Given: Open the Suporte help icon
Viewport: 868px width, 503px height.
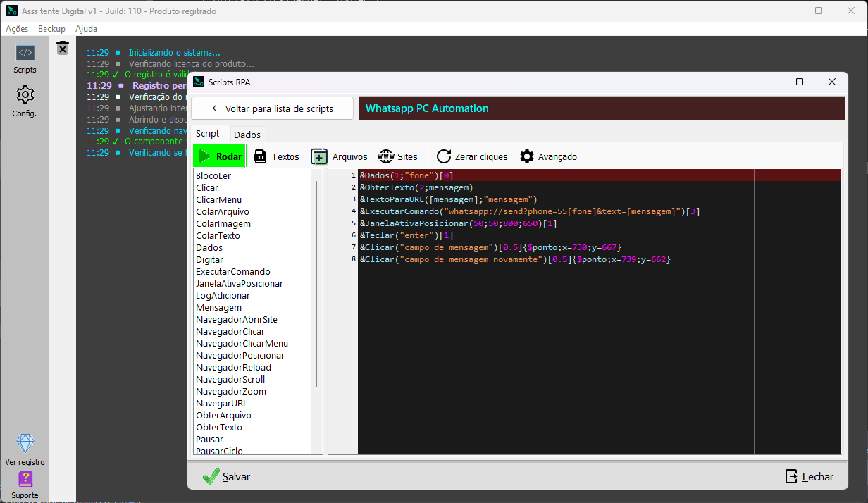Looking at the screenshot, I should [25, 485].
